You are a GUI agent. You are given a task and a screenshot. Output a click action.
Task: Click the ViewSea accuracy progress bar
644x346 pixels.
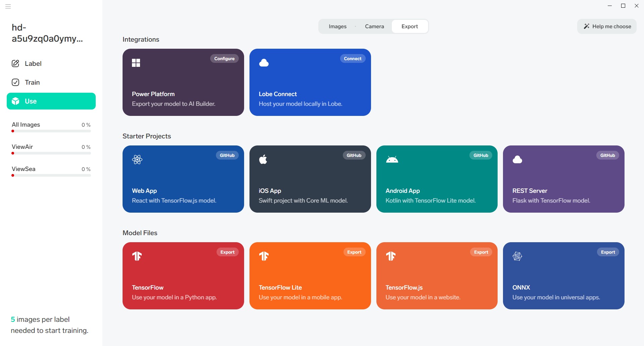click(x=51, y=175)
